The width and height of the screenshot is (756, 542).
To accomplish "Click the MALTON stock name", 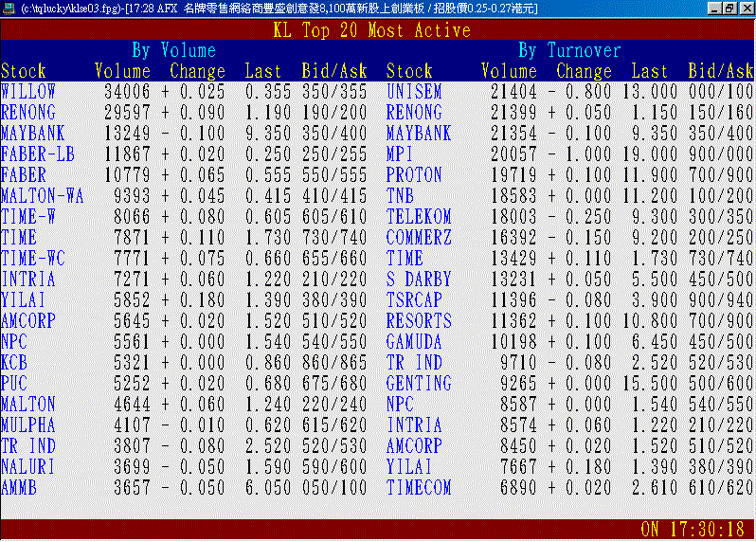I will [x=28, y=405].
